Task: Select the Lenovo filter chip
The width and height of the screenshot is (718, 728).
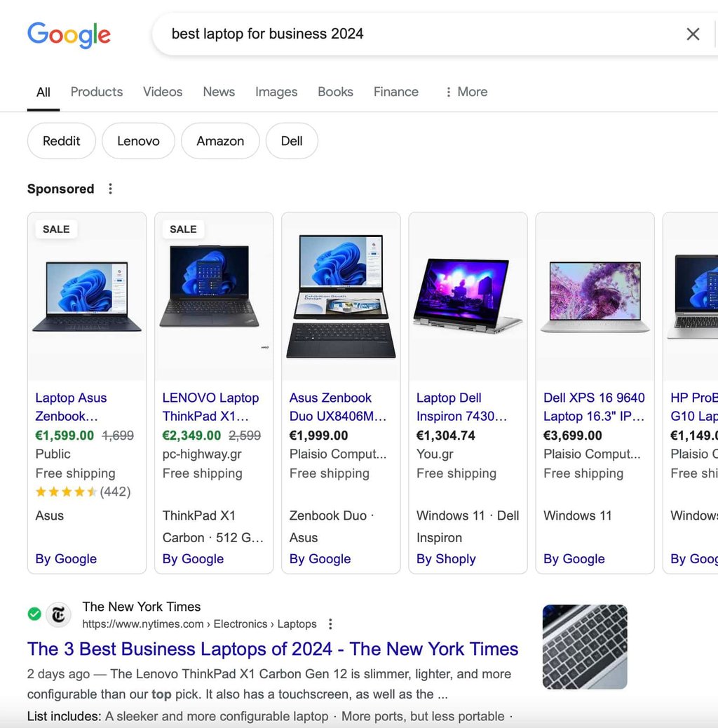Action: [x=138, y=141]
